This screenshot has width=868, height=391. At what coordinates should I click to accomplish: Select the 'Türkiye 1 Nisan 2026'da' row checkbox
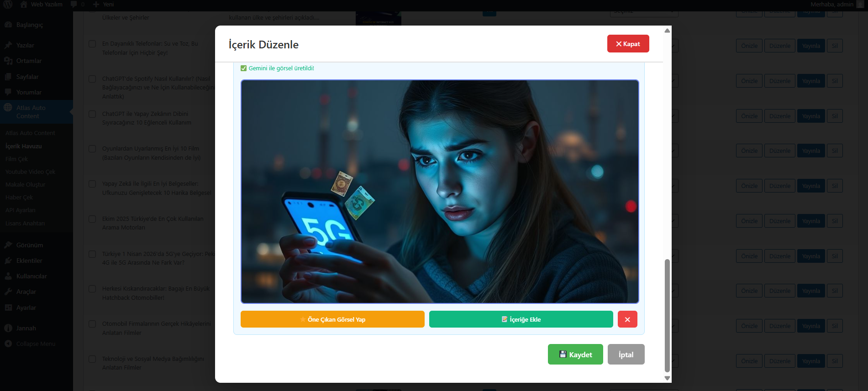click(92, 254)
